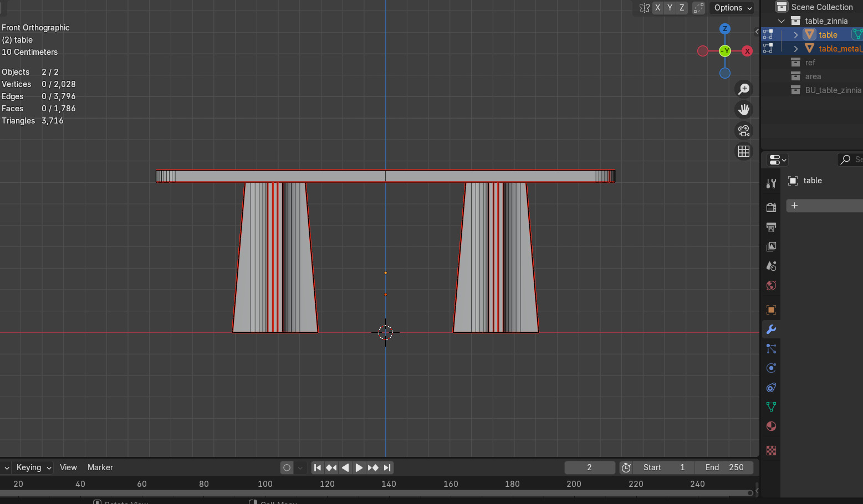
Task: Click the current frame field showing 2
Action: 590,467
